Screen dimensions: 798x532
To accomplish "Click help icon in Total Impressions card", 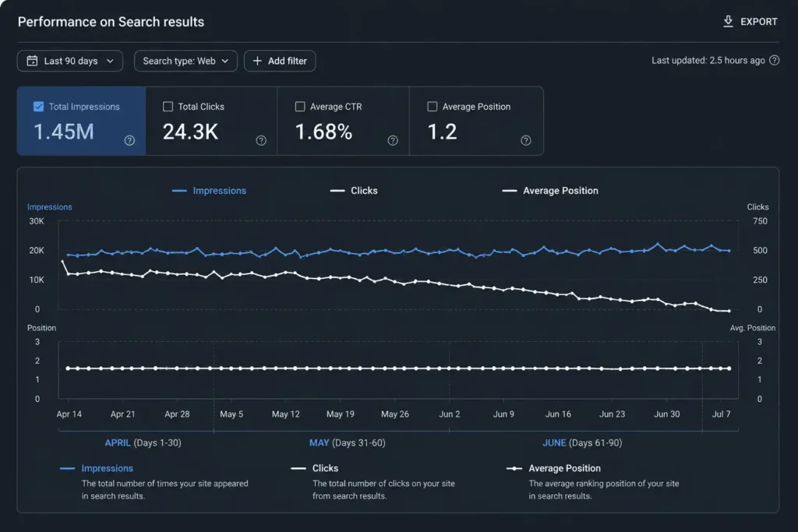I will coord(130,140).
